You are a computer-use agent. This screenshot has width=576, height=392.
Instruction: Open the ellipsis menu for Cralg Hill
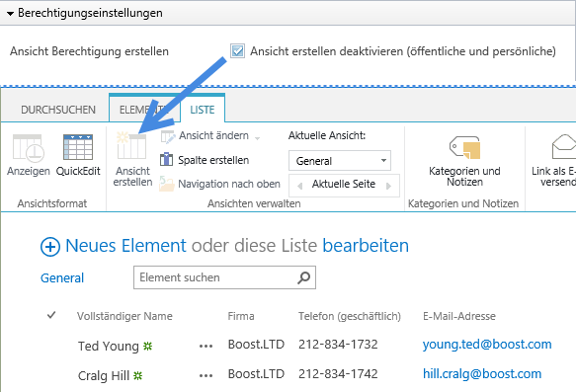pos(206,376)
